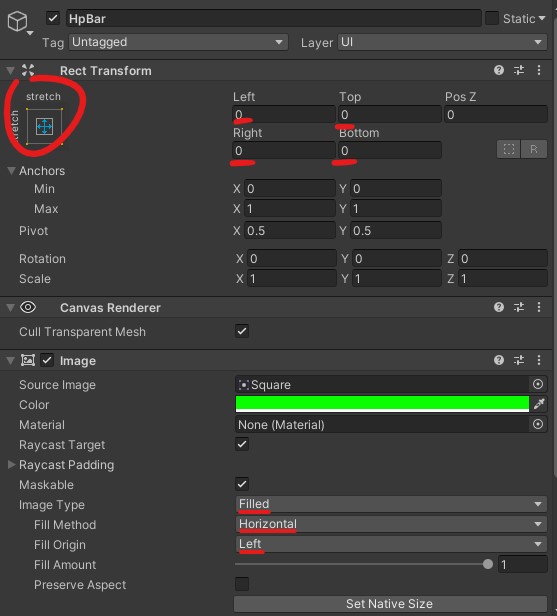Screen dimensions: 557x616
Task: Toggle raw edit mode R button
Action: coord(533,149)
